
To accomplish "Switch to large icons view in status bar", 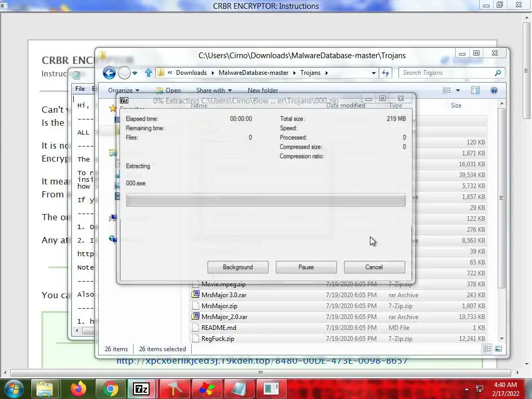I will 498,349.
